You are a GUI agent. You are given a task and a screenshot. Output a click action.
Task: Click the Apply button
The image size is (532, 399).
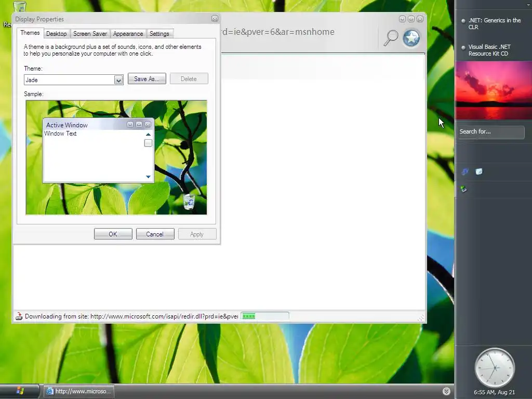pos(197,234)
